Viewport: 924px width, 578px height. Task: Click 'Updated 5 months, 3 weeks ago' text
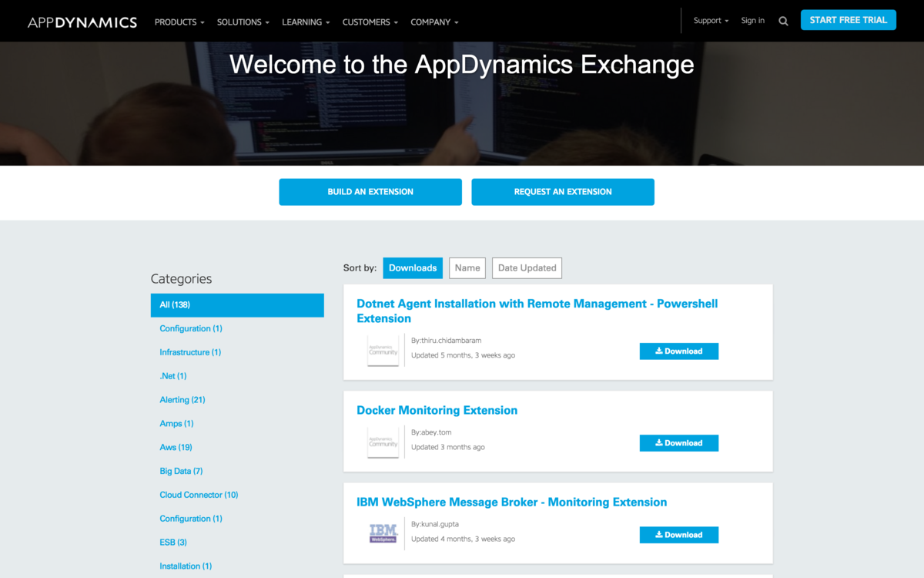[463, 355]
